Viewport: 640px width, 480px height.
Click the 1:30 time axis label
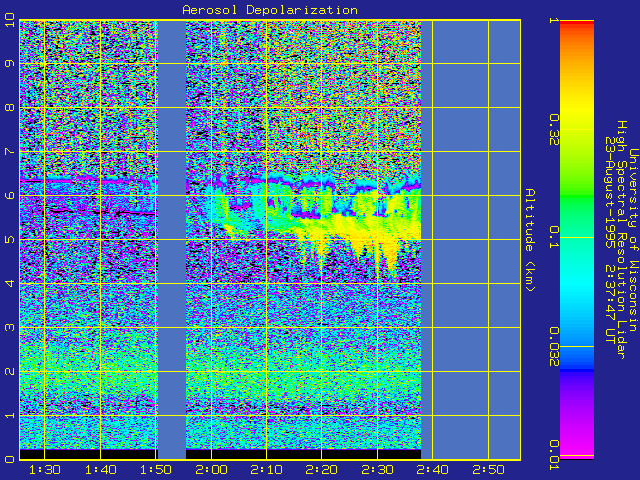tap(44, 470)
